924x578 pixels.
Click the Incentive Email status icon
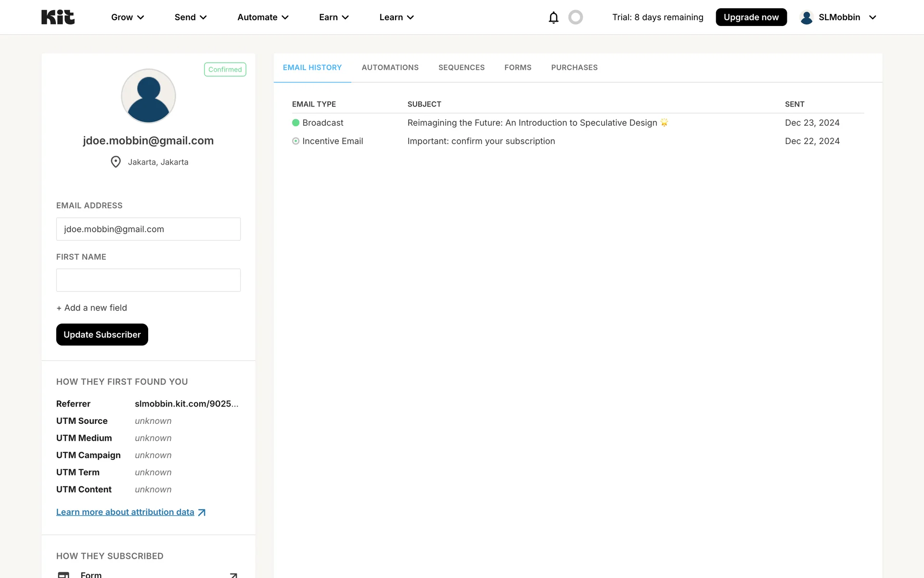point(295,141)
